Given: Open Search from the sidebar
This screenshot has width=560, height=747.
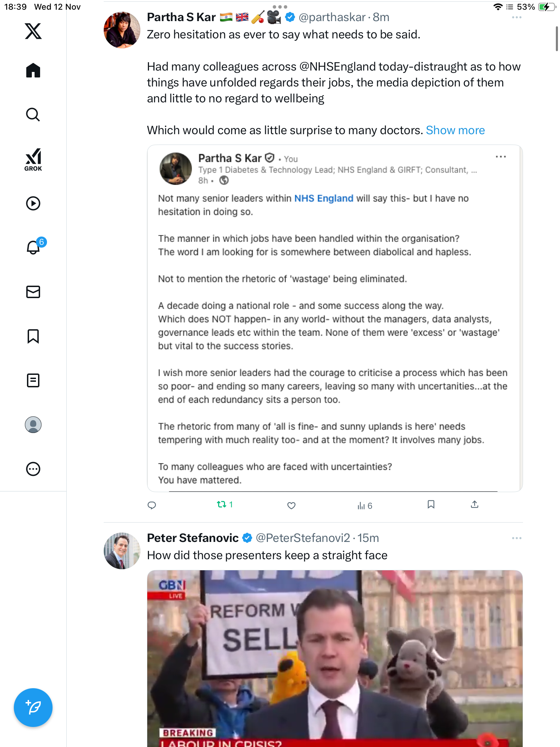Looking at the screenshot, I should (33, 115).
